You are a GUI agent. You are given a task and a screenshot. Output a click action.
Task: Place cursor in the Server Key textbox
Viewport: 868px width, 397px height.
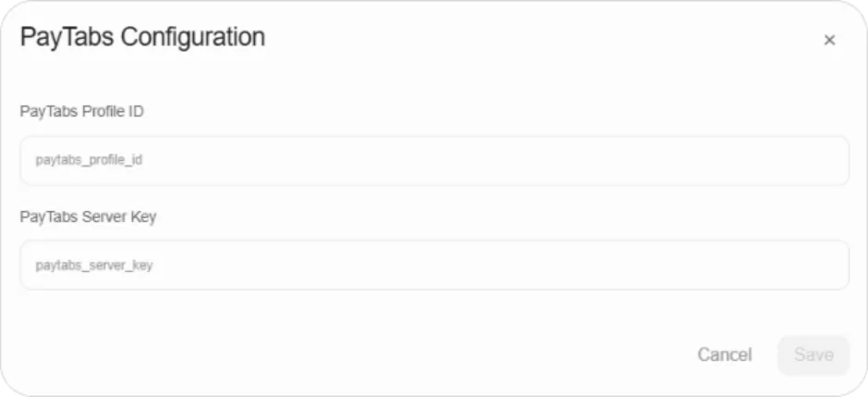click(x=434, y=265)
